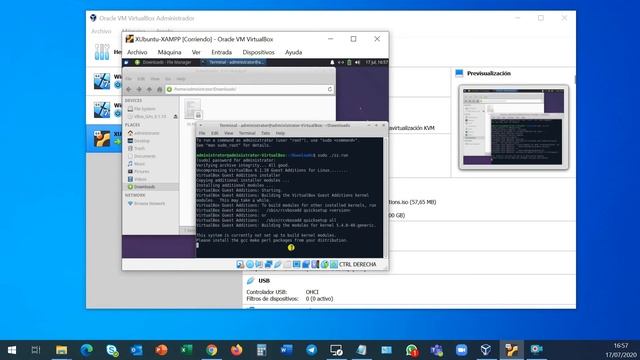Viewport: 640px width, 360px height.
Task: Open File Explorer from the taskbar
Action: pyautogui.click(x=62, y=350)
